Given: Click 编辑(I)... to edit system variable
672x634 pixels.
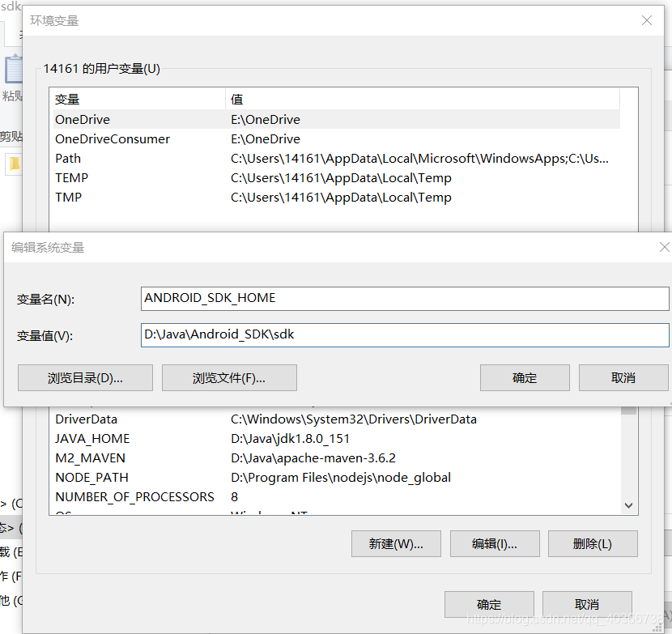Looking at the screenshot, I should [x=495, y=543].
